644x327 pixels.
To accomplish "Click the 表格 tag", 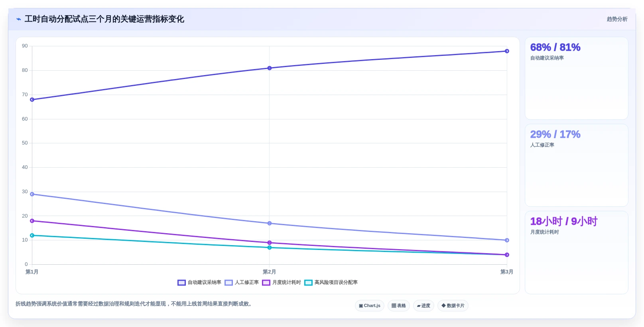I will 398,306.
